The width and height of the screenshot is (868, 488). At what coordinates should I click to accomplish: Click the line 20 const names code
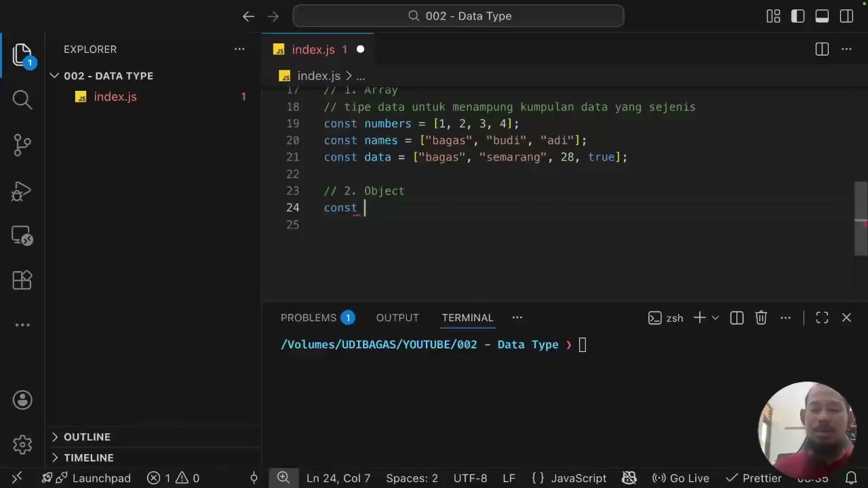pos(455,140)
